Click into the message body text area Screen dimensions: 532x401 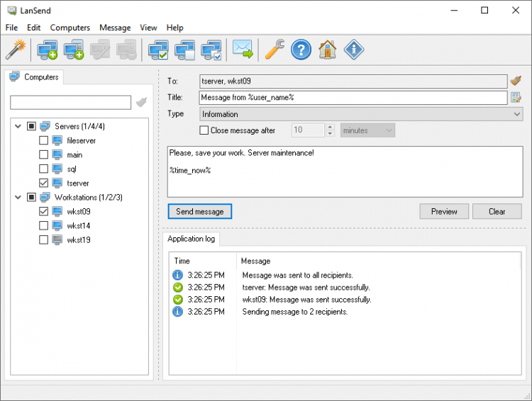[x=345, y=171]
